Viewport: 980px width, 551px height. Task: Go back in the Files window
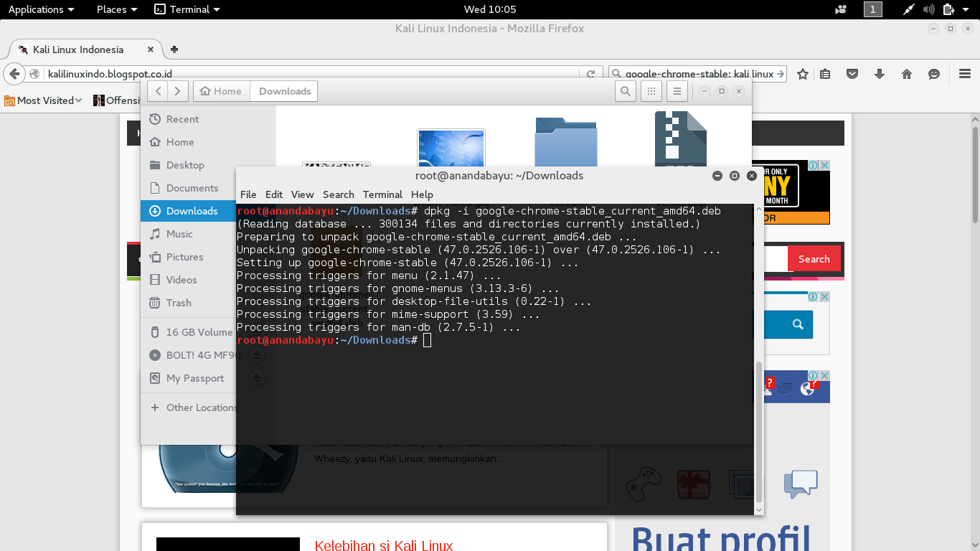159,91
